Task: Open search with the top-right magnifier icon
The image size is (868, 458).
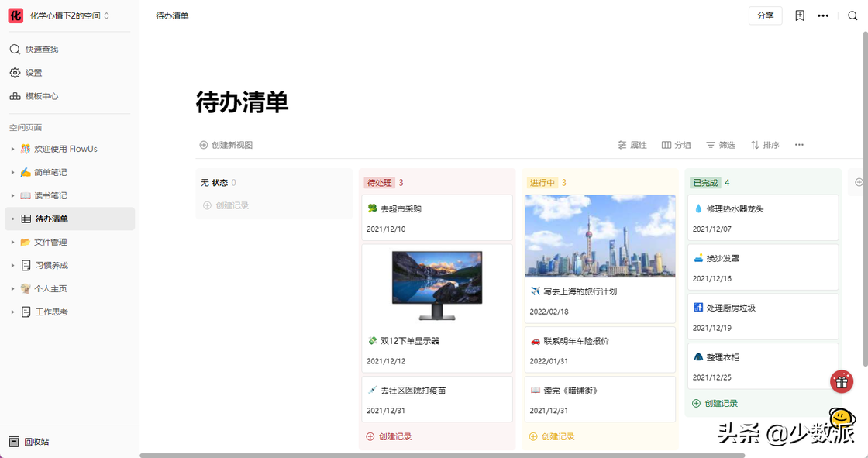Action: tap(852, 15)
